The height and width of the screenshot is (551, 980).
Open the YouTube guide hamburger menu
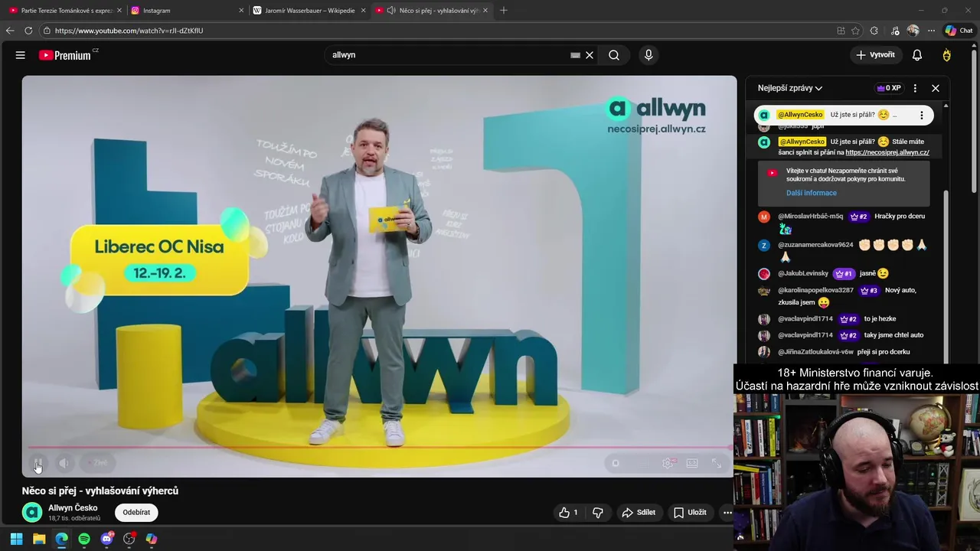(x=21, y=55)
